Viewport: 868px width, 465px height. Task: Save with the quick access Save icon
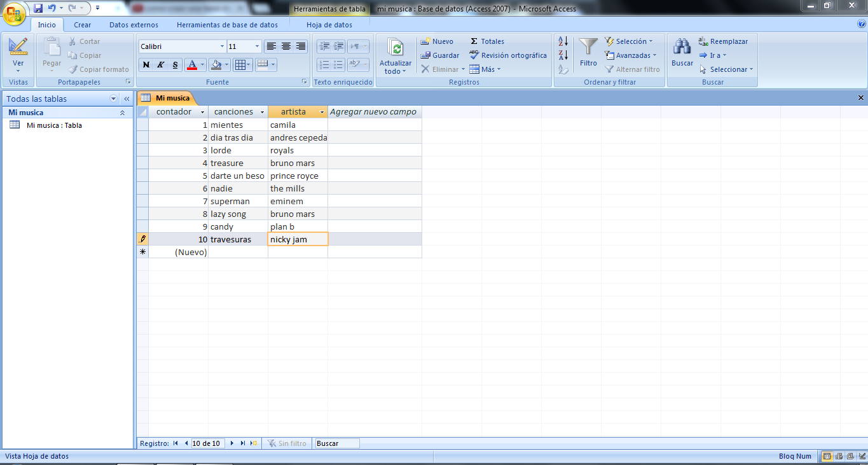(38, 8)
